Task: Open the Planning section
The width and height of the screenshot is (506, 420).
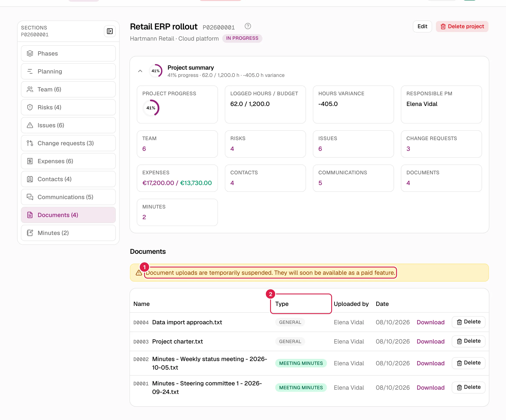Action: click(x=68, y=71)
